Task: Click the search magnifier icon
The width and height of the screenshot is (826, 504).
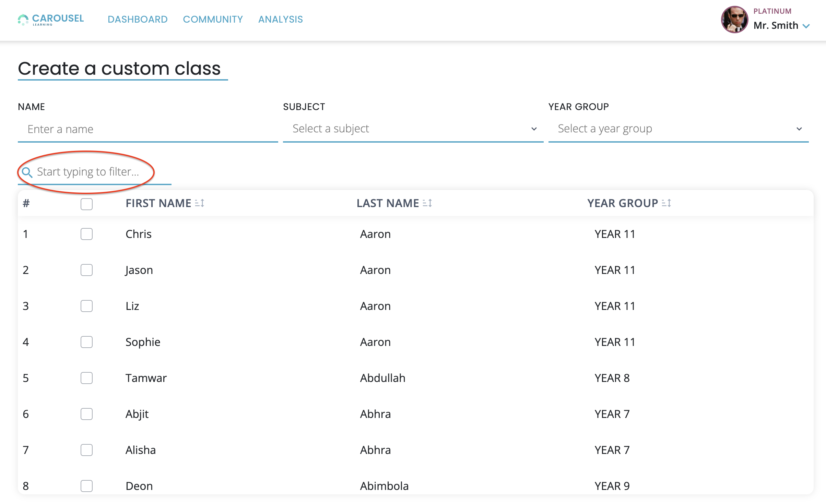Action: (27, 172)
